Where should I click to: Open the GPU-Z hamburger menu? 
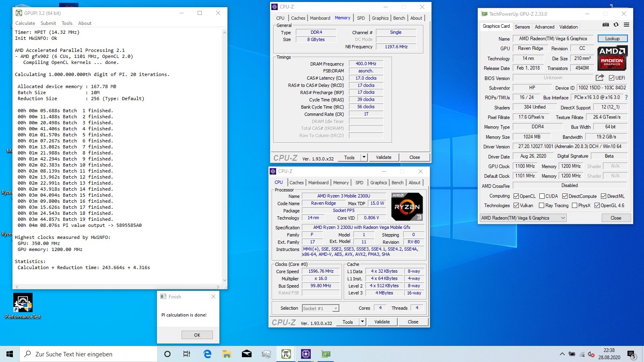click(626, 25)
